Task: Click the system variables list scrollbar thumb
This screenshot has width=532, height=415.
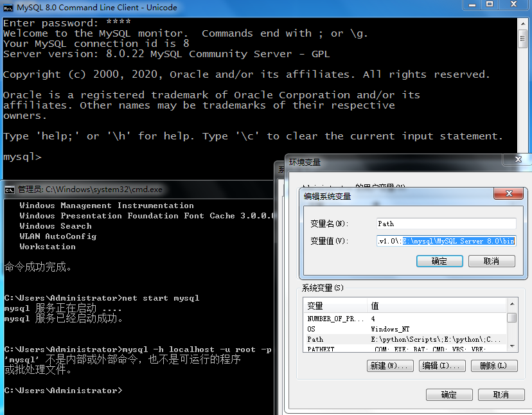Action: click(512, 317)
